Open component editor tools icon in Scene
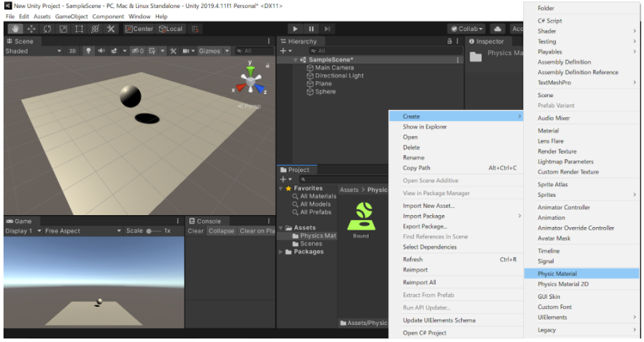The height and width of the screenshot is (342, 644). (173, 51)
